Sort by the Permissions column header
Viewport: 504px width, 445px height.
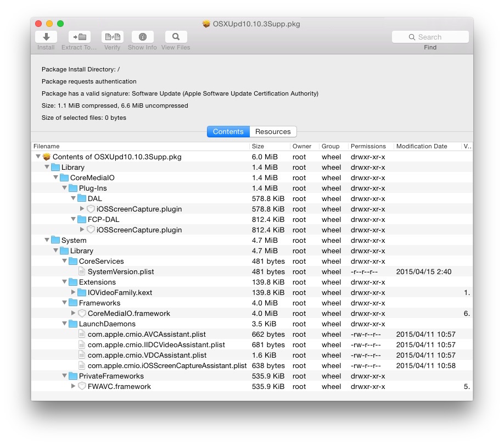click(x=371, y=146)
